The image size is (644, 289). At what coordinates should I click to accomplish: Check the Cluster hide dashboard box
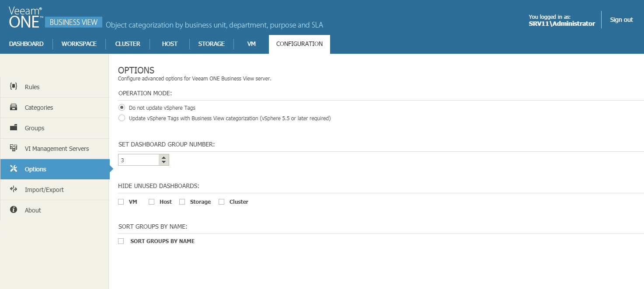(x=222, y=202)
